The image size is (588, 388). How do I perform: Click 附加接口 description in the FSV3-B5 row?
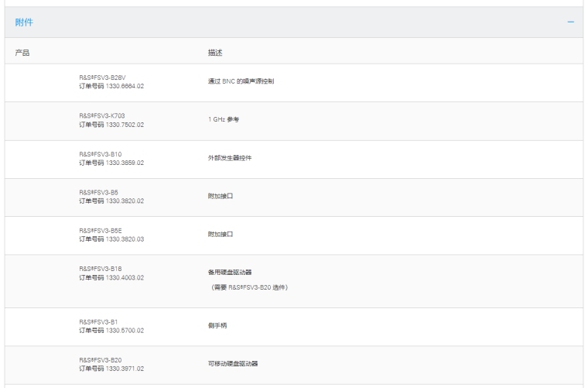tap(209, 196)
